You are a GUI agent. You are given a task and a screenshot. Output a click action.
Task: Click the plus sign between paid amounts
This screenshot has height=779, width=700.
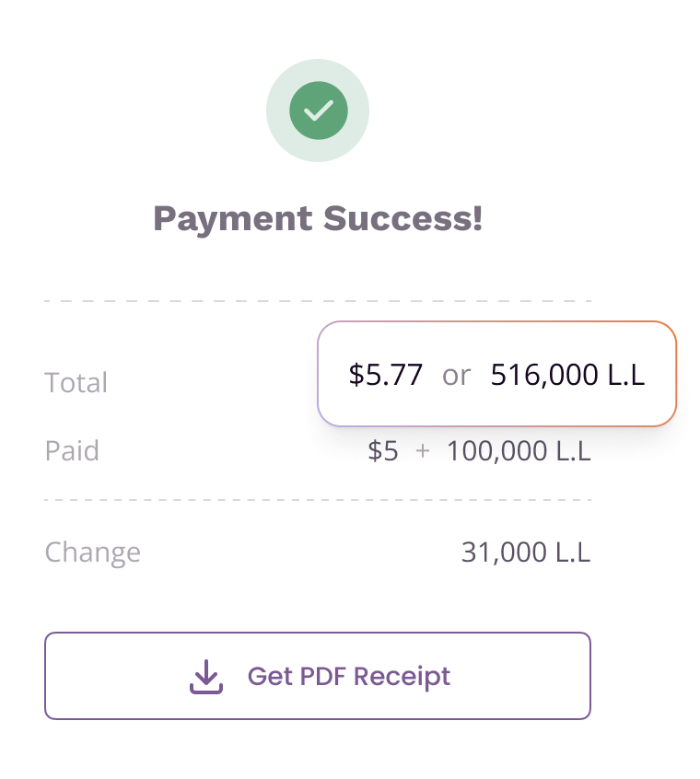coord(422,451)
